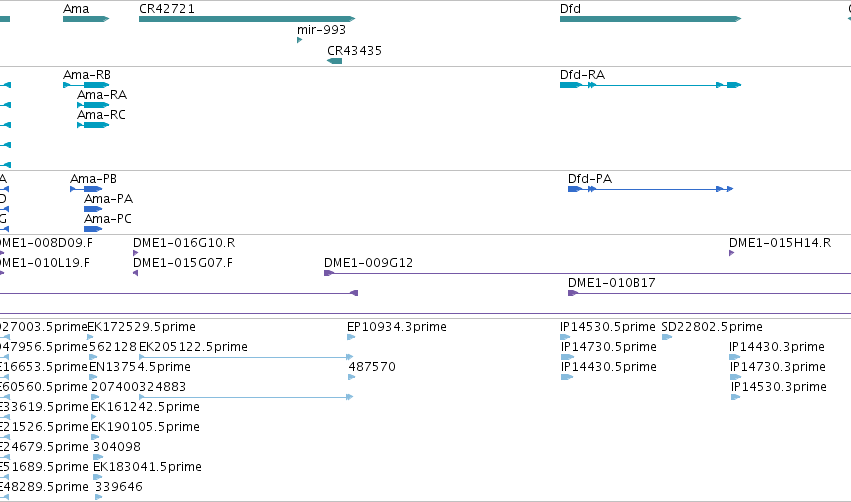Select the Ama-PA protein glyph
Screen dimensions: 851x502
pos(93,209)
